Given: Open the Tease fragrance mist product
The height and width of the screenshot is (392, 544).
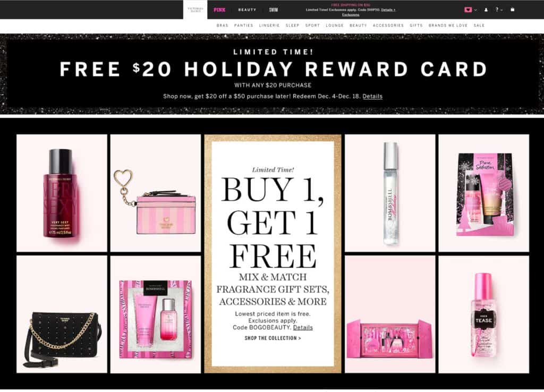Looking at the screenshot, I should pyautogui.click(x=483, y=314).
